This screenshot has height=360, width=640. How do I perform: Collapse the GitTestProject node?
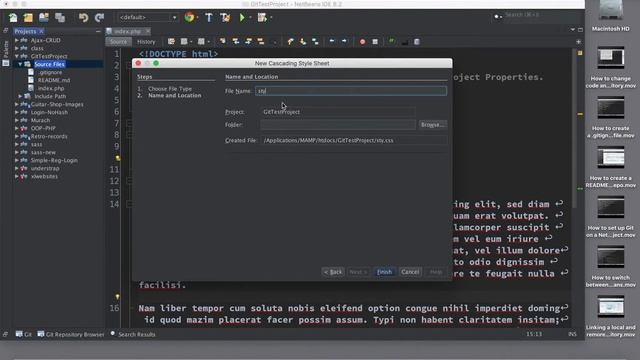tap(16, 56)
